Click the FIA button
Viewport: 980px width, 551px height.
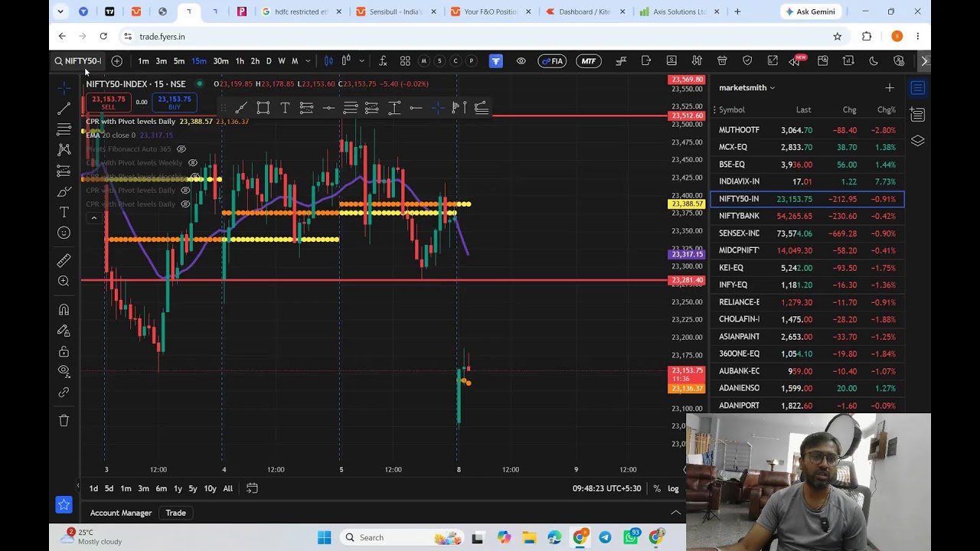552,61
